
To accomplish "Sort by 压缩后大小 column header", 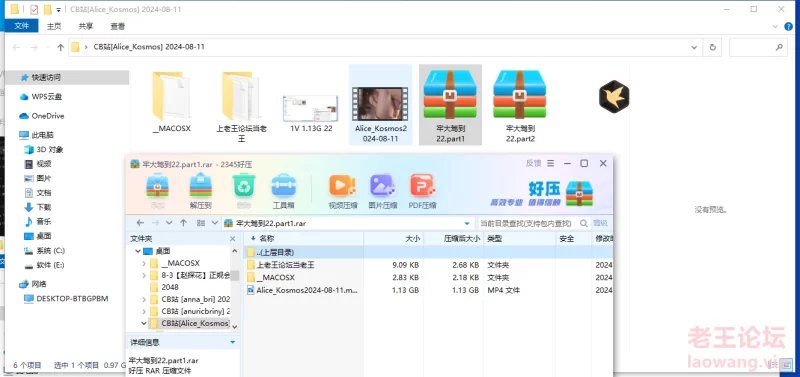I will click(x=454, y=238).
